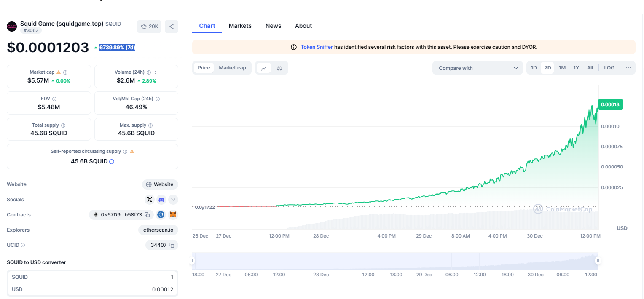Select Market cap chart mode
The height and width of the screenshot is (299, 644).
pyautogui.click(x=232, y=68)
